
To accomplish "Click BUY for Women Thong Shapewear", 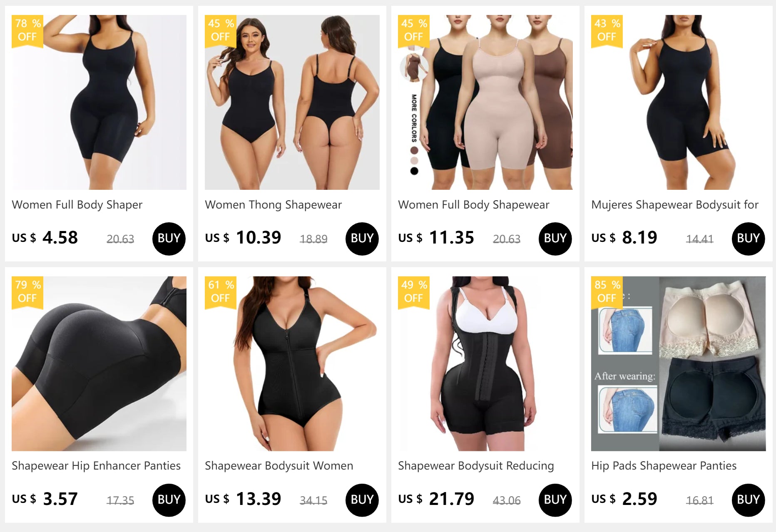I will coord(362,239).
